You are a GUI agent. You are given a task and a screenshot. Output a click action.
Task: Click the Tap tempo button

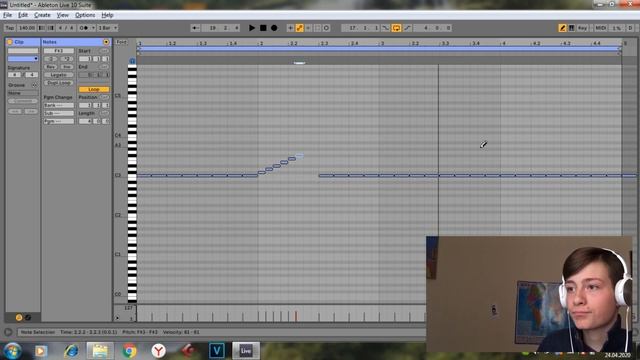[10, 28]
